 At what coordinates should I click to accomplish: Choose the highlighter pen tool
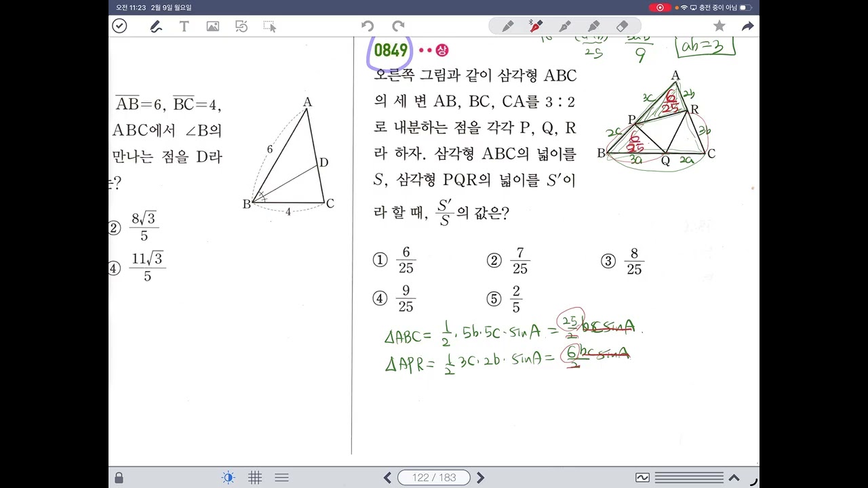point(594,26)
